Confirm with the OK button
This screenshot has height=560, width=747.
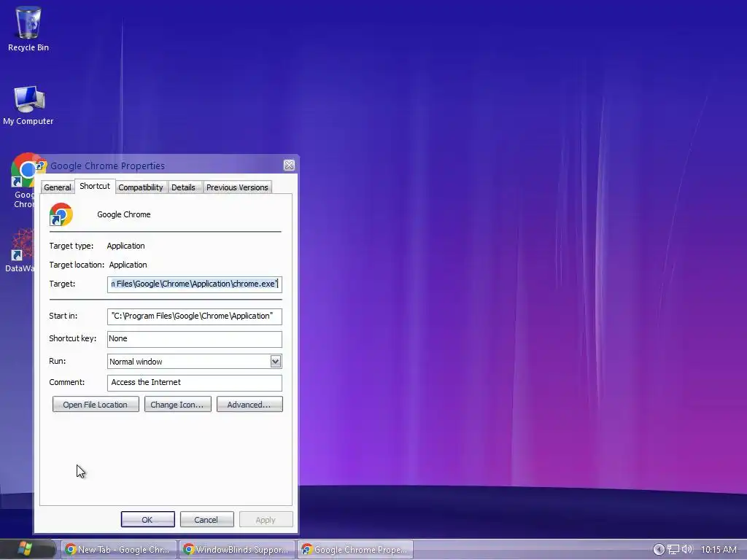147,519
